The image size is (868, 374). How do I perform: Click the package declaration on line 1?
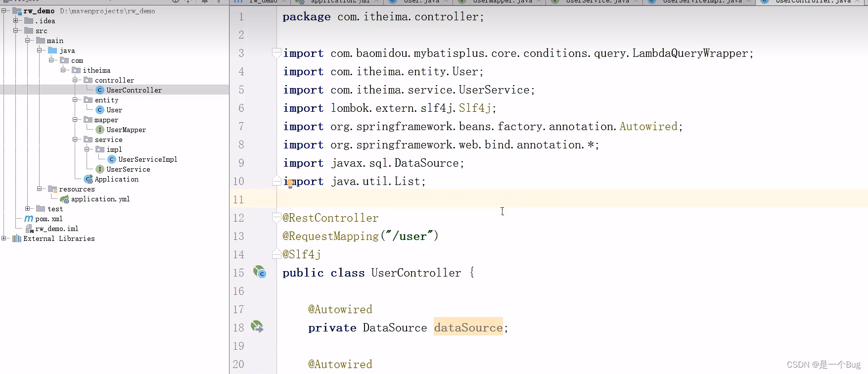383,16
